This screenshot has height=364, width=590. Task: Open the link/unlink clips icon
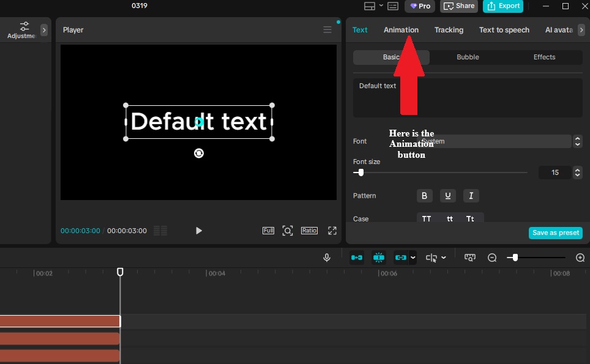(401, 257)
